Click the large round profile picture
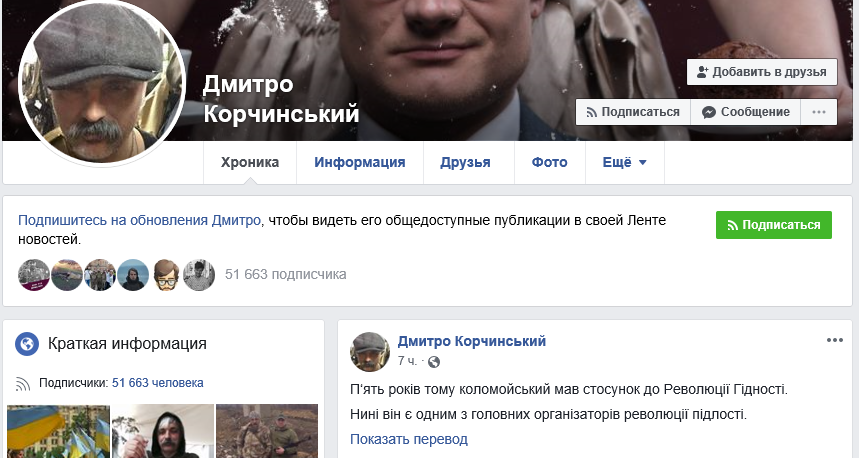 tap(101, 81)
